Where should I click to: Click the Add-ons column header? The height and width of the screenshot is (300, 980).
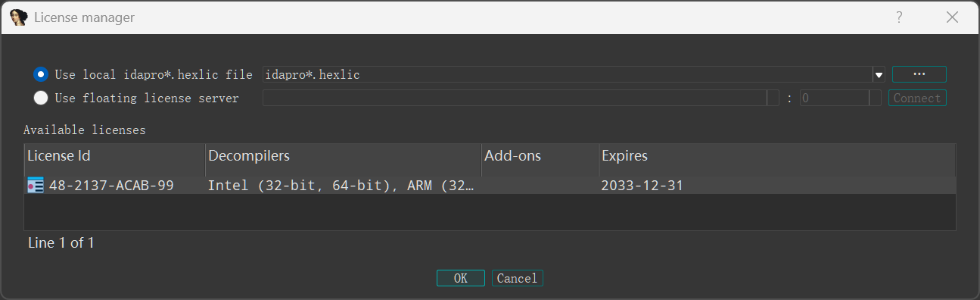pos(540,156)
